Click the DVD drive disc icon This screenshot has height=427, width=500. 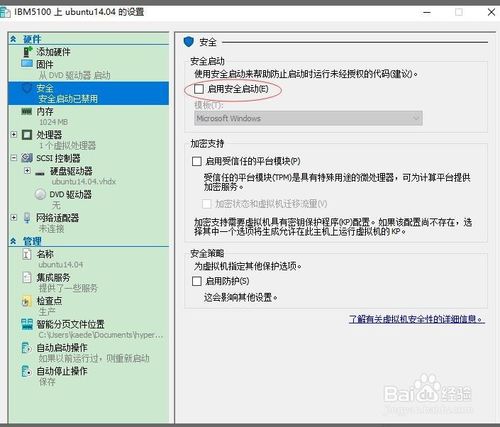40,194
